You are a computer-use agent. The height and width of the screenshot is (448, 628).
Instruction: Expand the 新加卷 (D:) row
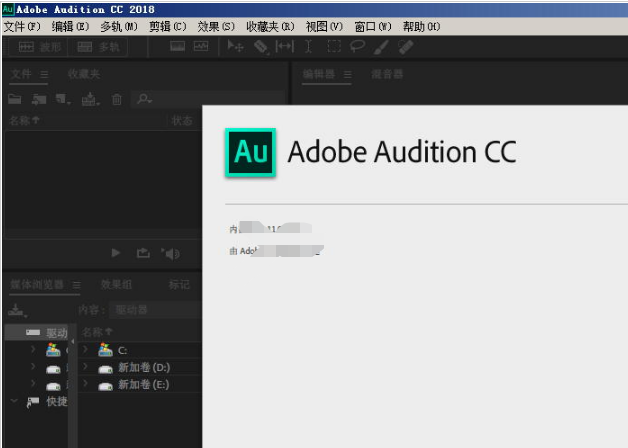[85, 367]
